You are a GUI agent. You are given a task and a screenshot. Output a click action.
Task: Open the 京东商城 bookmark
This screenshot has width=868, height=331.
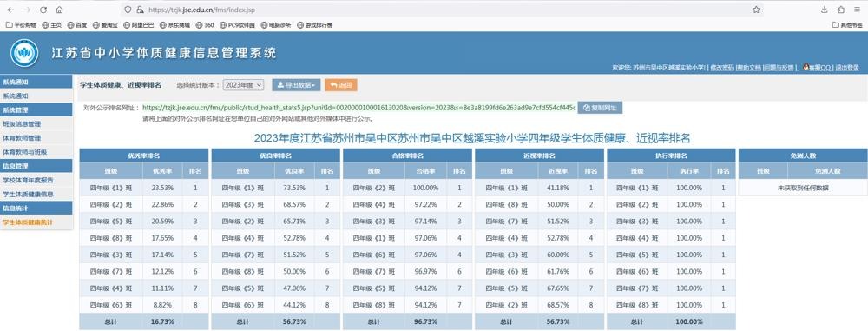click(175, 25)
